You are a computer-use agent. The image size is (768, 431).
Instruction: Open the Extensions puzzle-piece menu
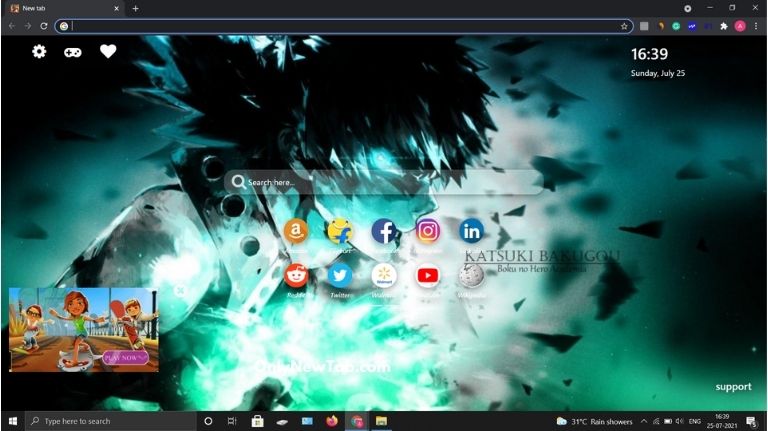point(724,26)
